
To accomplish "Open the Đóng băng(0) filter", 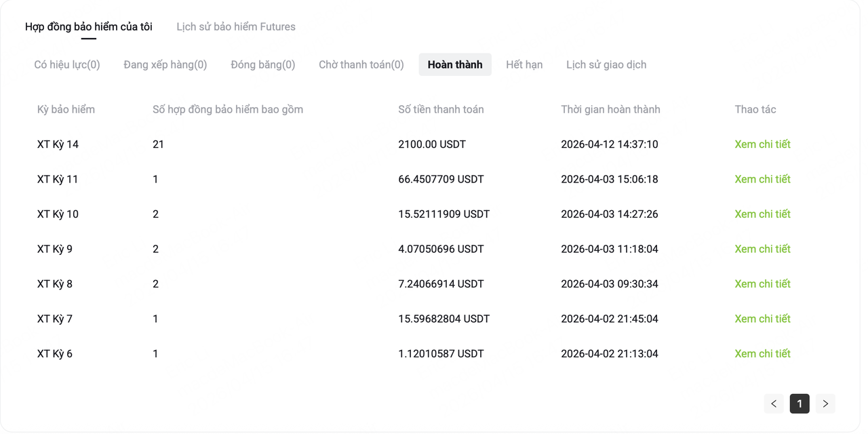I will tap(263, 65).
